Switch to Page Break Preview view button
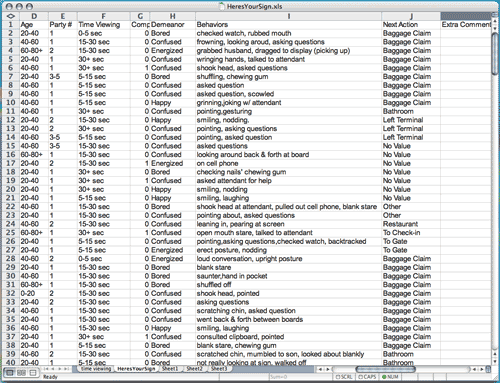The width and height of the screenshot is (500, 383). [33, 373]
